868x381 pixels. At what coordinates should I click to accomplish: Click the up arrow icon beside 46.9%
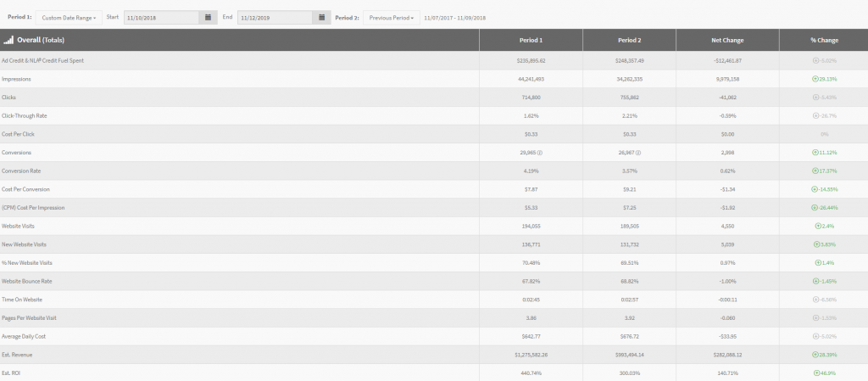816,373
